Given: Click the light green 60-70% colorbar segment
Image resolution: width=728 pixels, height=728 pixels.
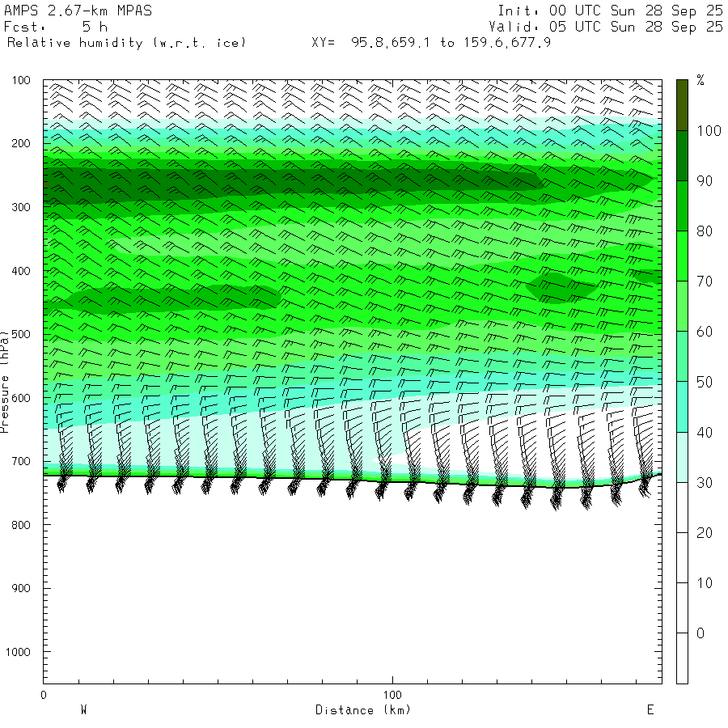Looking at the screenshot, I should click(682, 307).
